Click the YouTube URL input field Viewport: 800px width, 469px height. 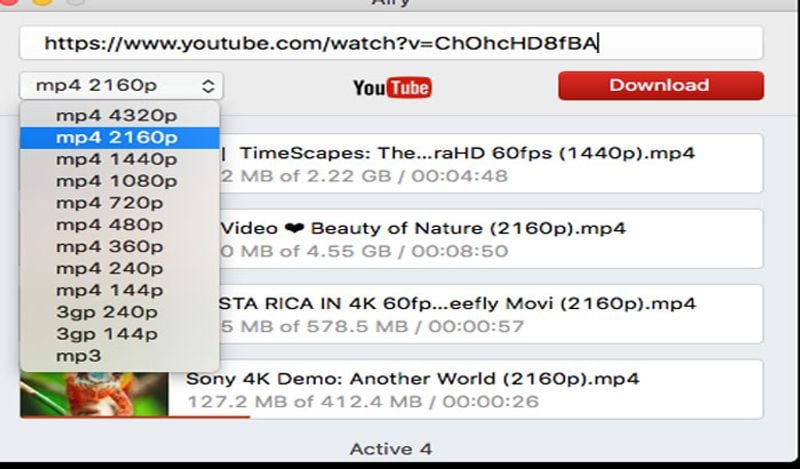tap(391, 43)
